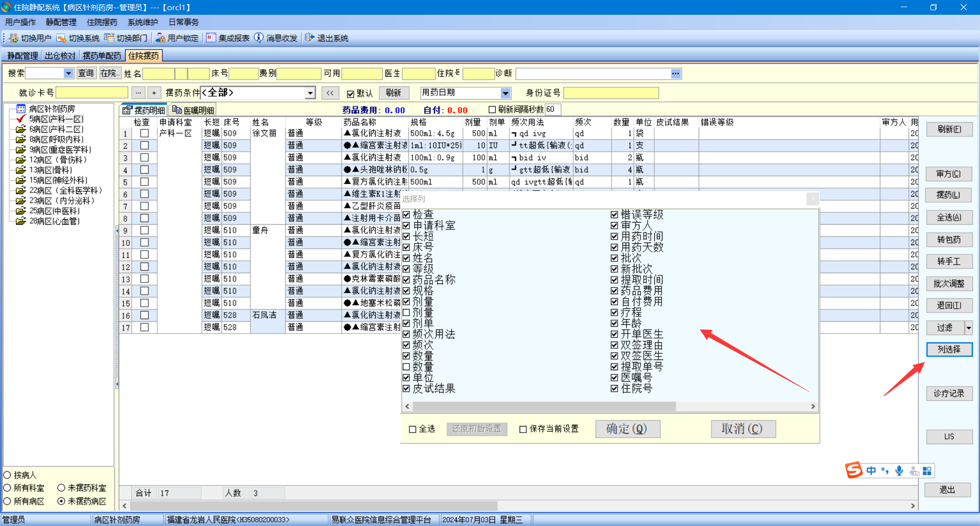This screenshot has width=980, height=526.
Task: Click the Sogou microphone voice input icon
Action: (x=899, y=471)
